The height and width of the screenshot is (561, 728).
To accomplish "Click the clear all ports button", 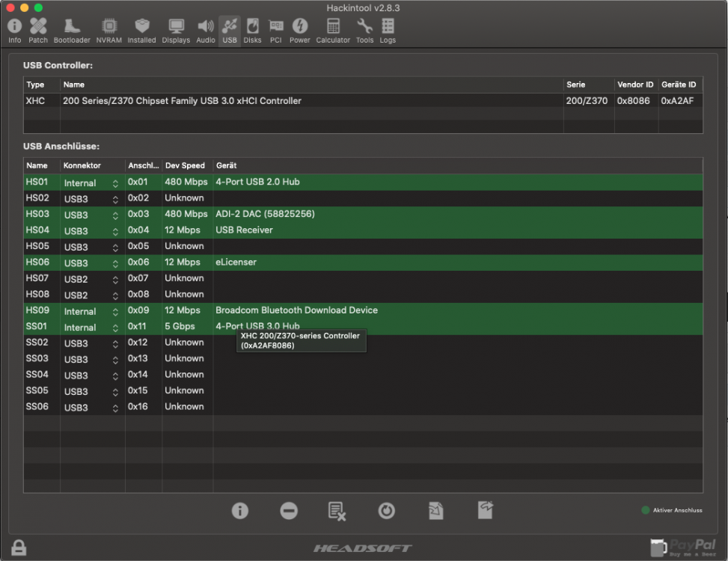I will [337, 511].
